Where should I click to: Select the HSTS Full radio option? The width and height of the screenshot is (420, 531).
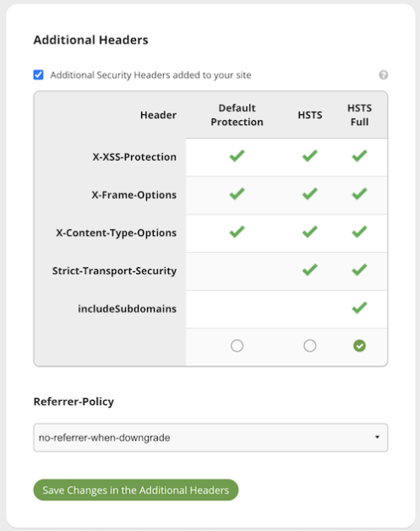[359, 346]
